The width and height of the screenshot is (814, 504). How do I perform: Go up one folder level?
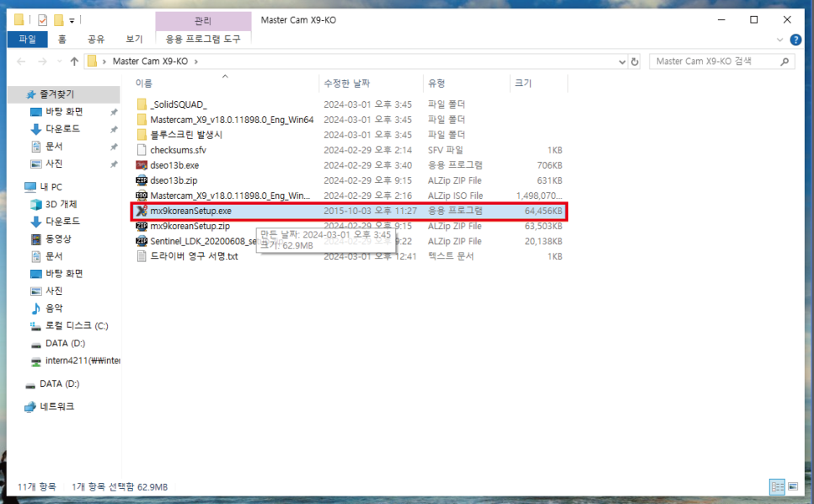tap(74, 62)
